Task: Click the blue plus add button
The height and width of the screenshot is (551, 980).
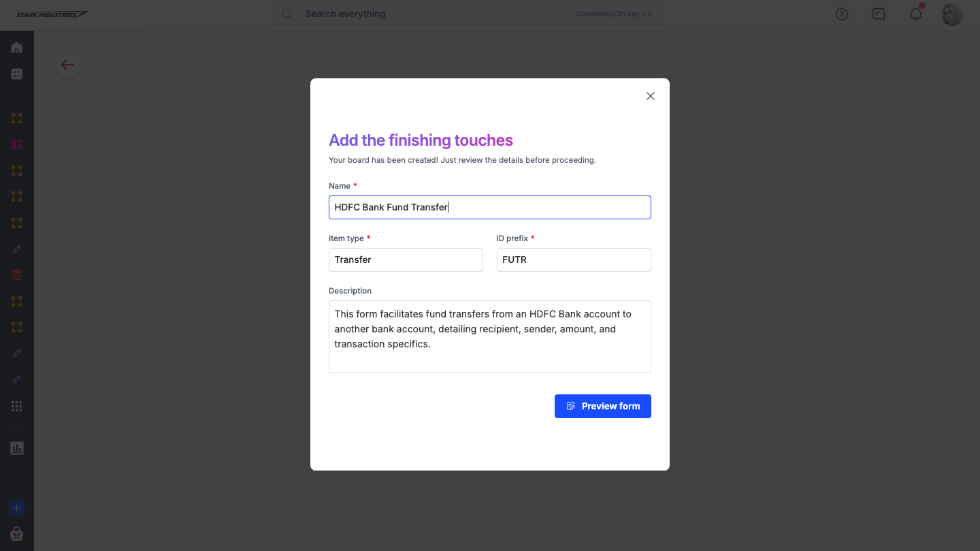Action: (x=17, y=508)
